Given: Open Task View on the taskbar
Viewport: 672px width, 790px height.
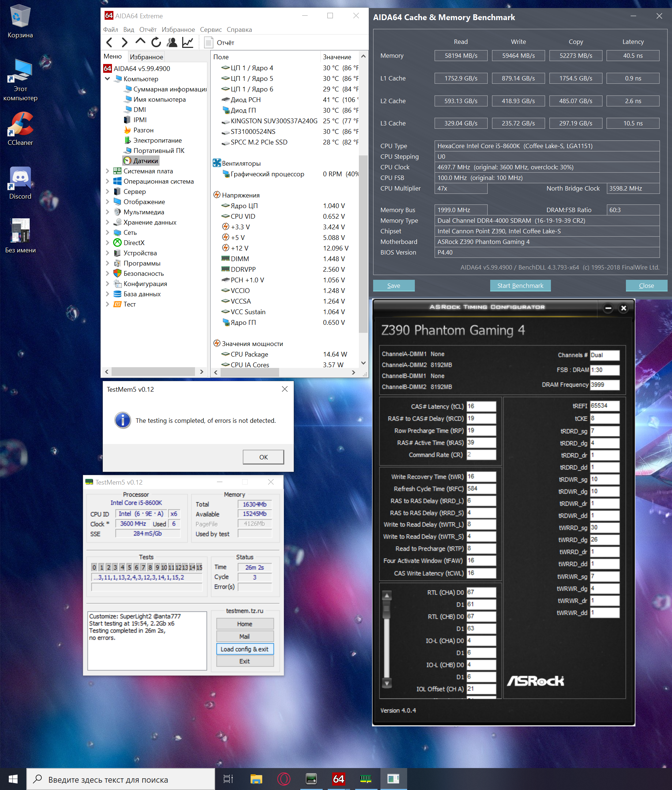Looking at the screenshot, I should pyautogui.click(x=228, y=779).
